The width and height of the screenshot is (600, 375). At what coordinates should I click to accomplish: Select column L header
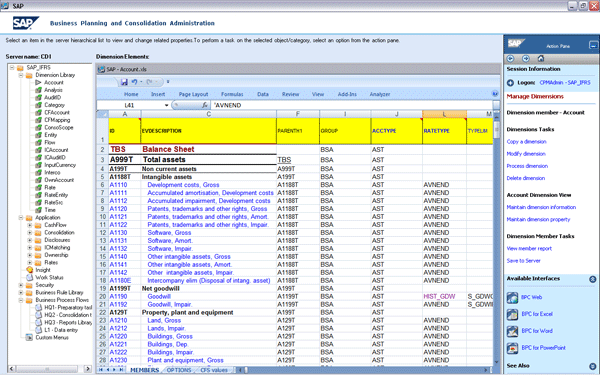tap(444, 114)
